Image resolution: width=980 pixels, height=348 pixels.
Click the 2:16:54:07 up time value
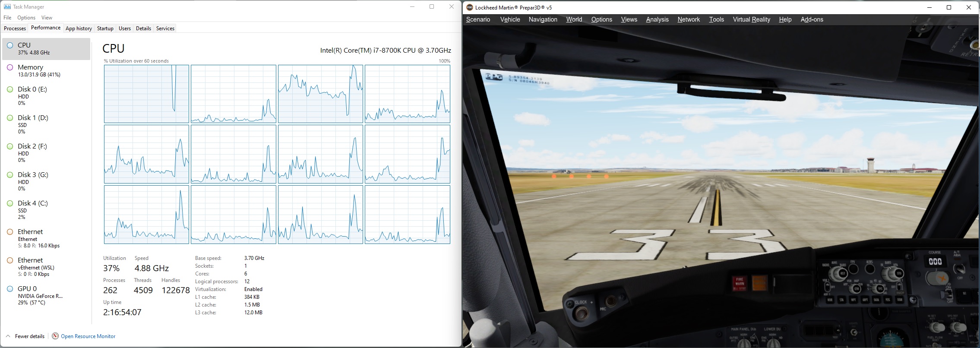(x=122, y=312)
